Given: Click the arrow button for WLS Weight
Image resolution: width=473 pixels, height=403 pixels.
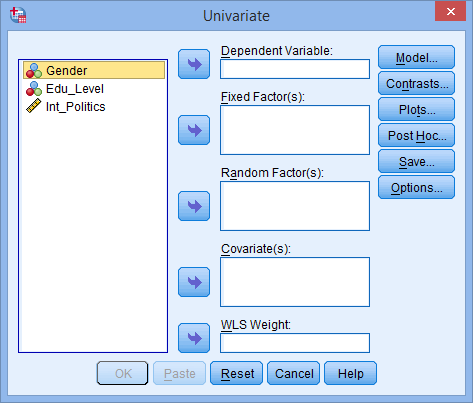Looking at the screenshot, I should pos(194,338).
